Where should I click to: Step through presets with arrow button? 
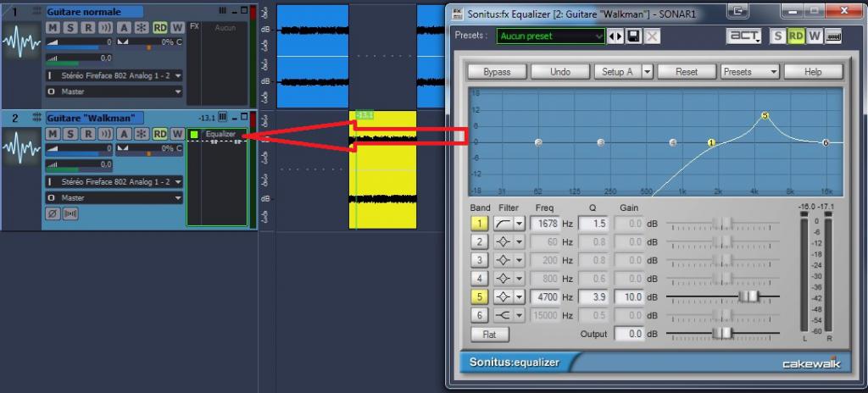click(615, 36)
